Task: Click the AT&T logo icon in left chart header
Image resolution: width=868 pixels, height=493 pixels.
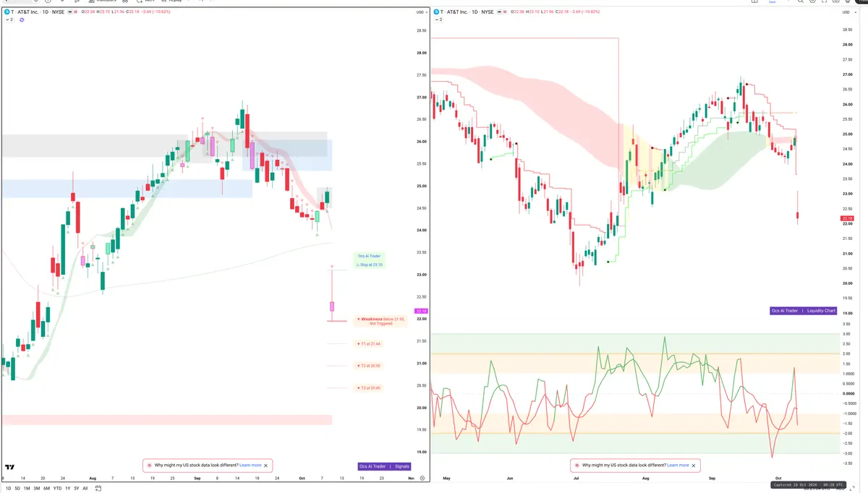Action: tap(7, 12)
